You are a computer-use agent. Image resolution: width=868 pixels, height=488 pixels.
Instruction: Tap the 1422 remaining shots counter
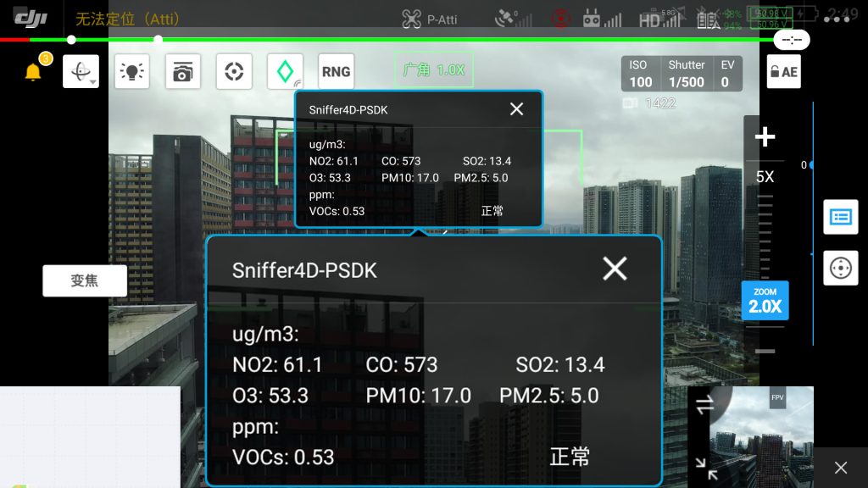tap(659, 103)
